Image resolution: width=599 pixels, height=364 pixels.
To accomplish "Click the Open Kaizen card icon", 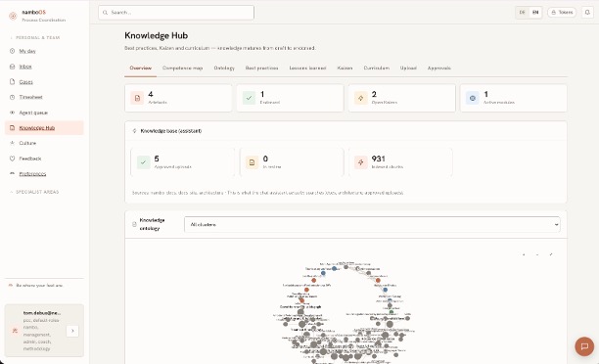I will tap(360, 98).
